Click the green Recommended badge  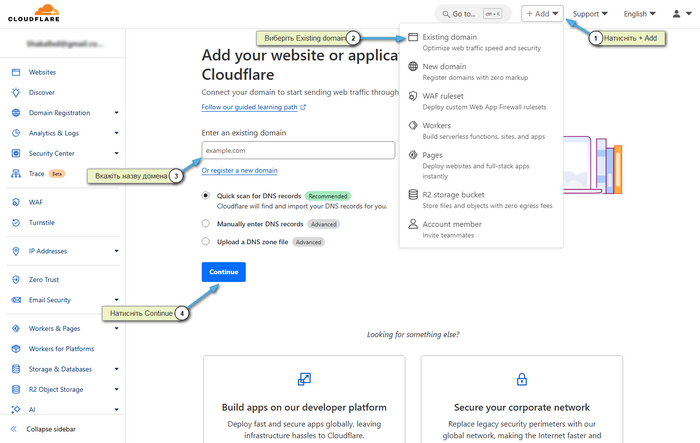click(x=328, y=196)
